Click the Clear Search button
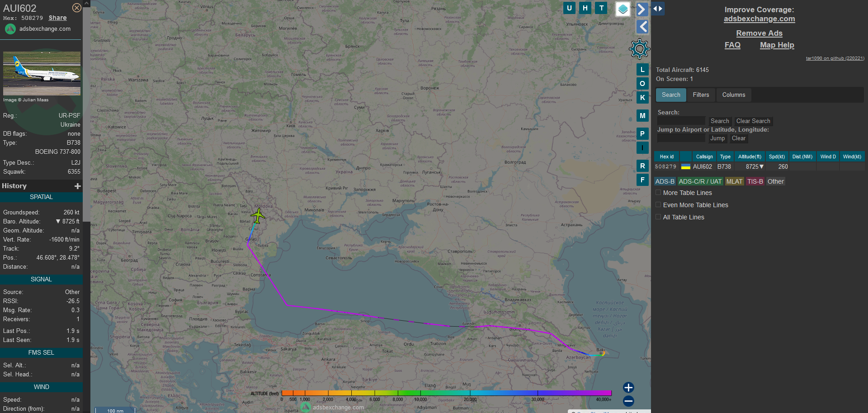This screenshot has height=413, width=868. click(x=753, y=121)
